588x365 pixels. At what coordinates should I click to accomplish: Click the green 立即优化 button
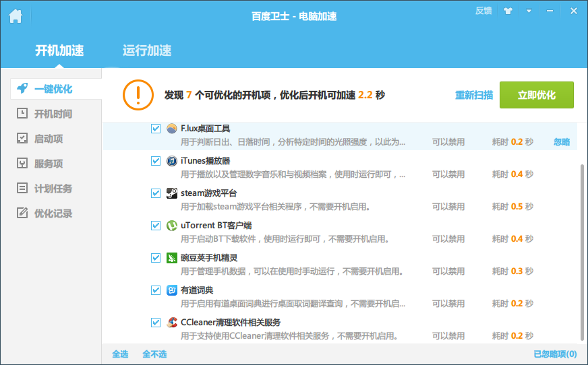point(537,95)
